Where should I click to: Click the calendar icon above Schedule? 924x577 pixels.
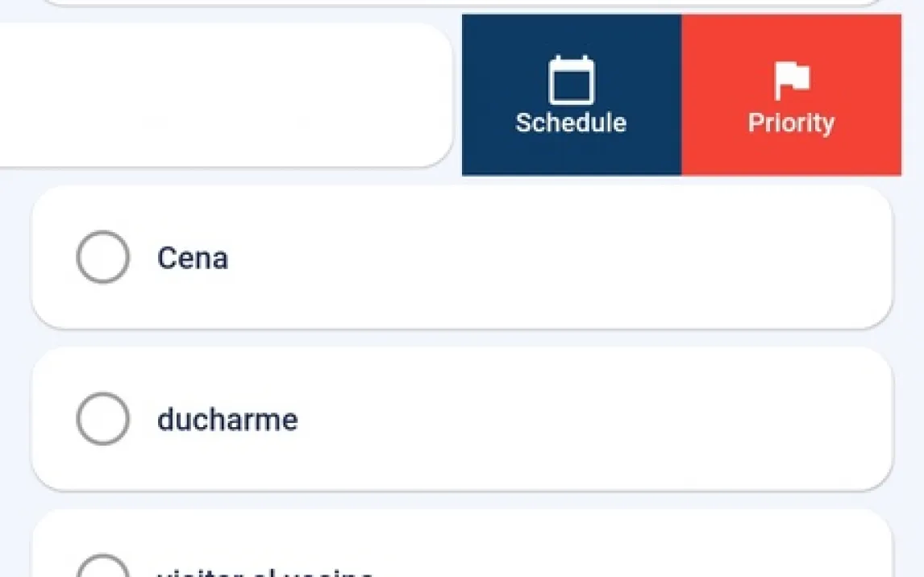(x=571, y=81)
